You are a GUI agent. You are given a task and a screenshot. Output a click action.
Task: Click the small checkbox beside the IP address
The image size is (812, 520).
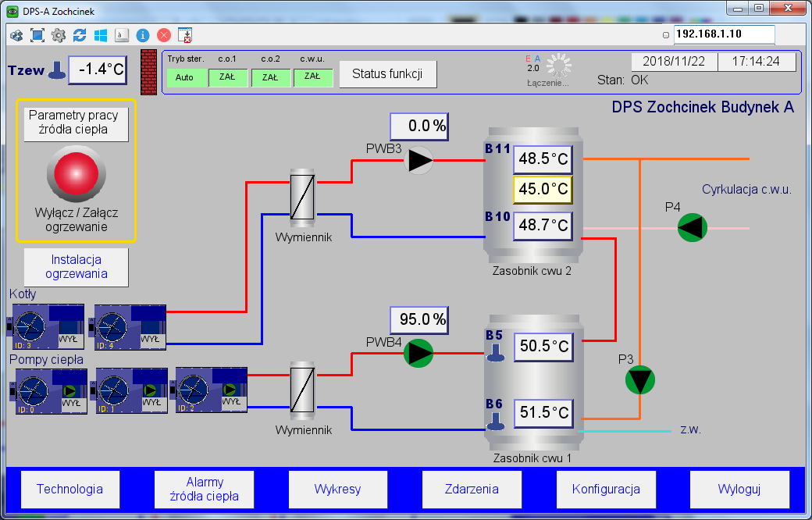point(666,35)
